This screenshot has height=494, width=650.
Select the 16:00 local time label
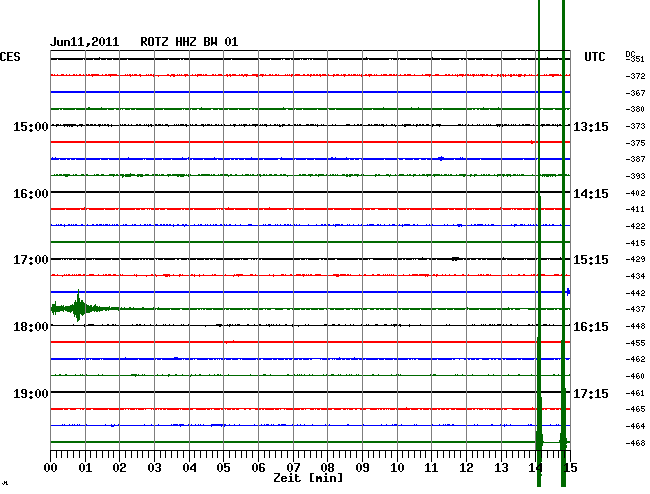click(x=31, y=194)
